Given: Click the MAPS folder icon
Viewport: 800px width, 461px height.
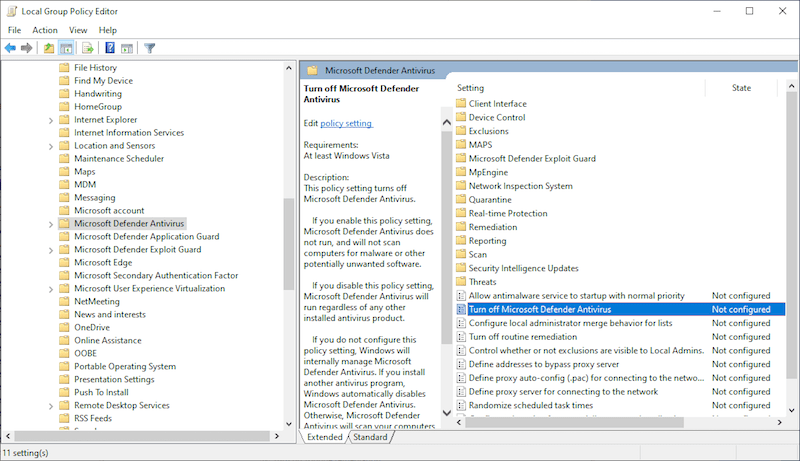Looking at the screenshot, I should coord(461,145).
